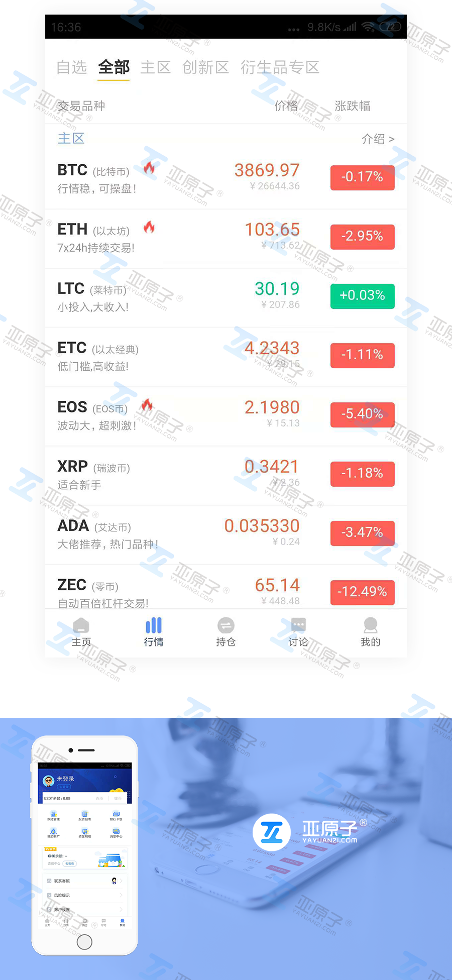Screen dimensions: 452x980
Task: Click the flame icon beside EOS
Action: pyautogui.click(x=147, y=405)
